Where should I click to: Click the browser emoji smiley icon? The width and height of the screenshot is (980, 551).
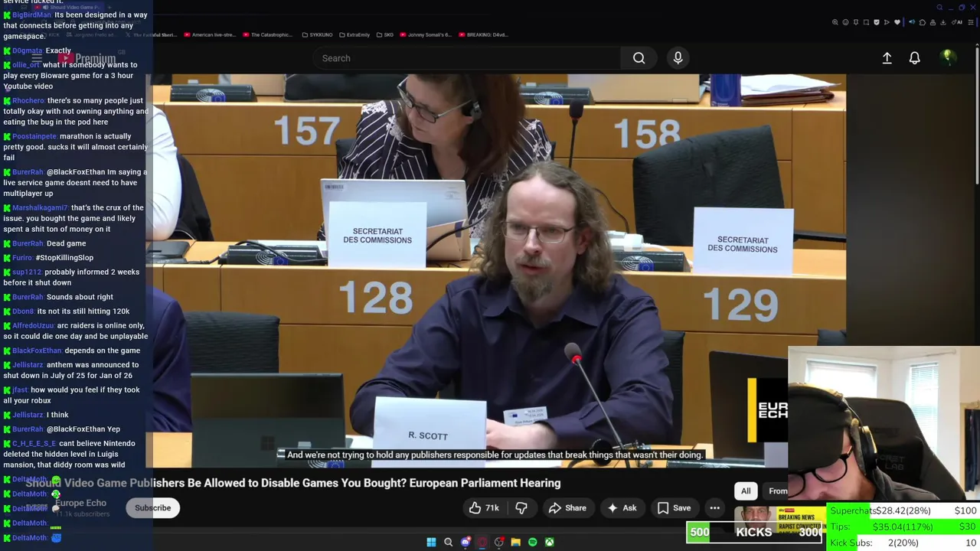[x=845, y=22]
